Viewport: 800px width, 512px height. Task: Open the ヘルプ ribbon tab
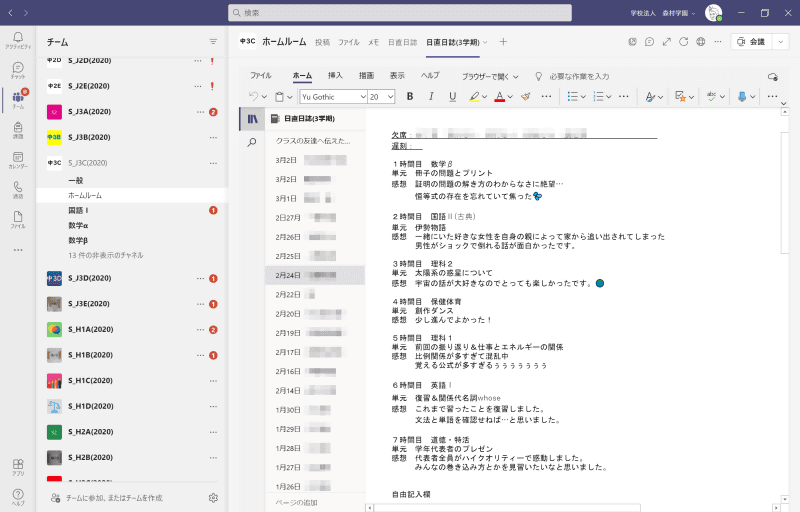[430, 75]
